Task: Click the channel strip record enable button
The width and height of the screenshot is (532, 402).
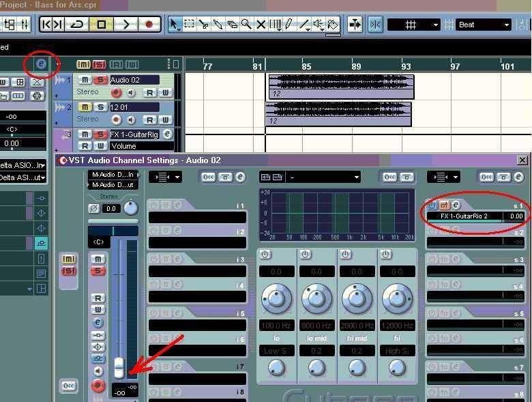Action: [x=98, y=386]
